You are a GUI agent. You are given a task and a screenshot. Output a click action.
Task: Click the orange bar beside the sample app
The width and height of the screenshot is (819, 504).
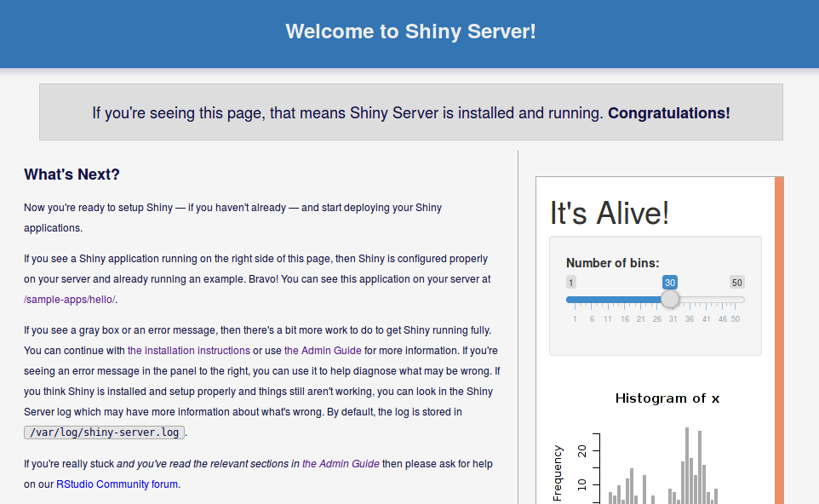coord(779,341)
